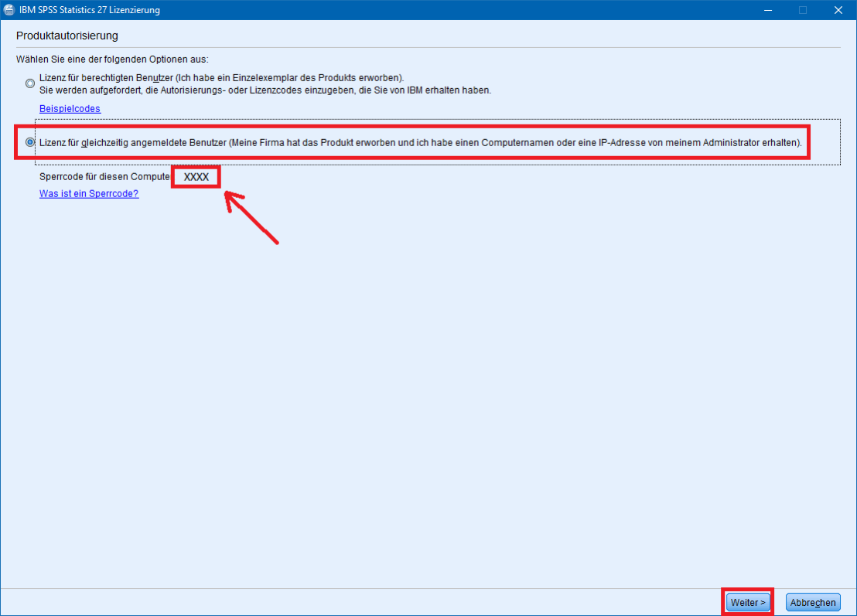Click the highlighted XXXX Sperrcode value
The height and width of the screenshot is (616, 857).
[x=196, y=176]
